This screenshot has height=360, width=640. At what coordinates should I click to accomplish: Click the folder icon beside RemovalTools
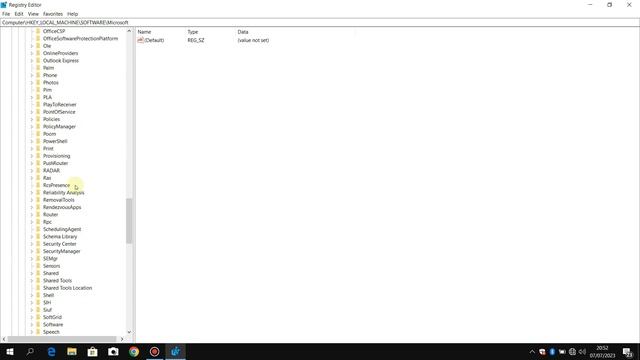coord(38,200)
